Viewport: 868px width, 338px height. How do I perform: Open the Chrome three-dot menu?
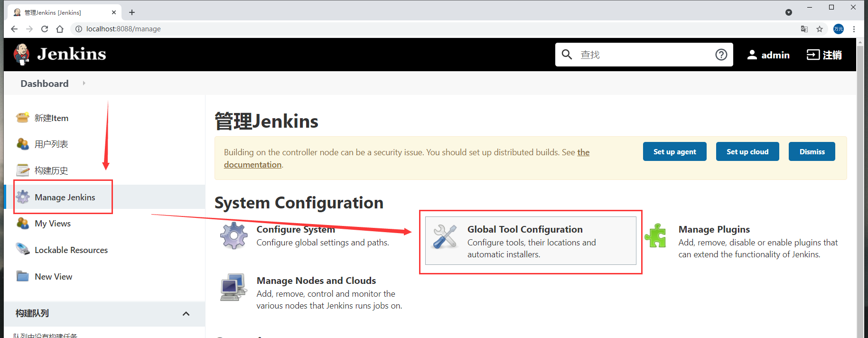(x=854, y=29)
